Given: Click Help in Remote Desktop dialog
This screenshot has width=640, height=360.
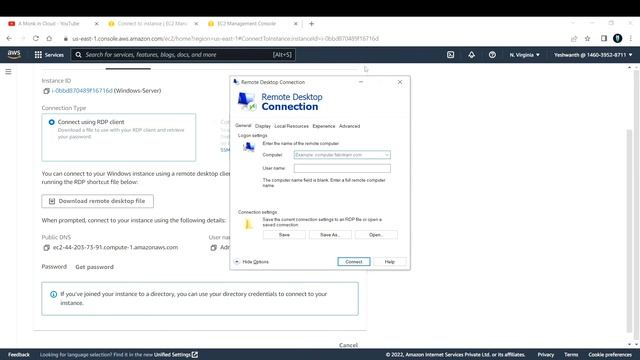Looking at the screenshot, I should 390,262.
